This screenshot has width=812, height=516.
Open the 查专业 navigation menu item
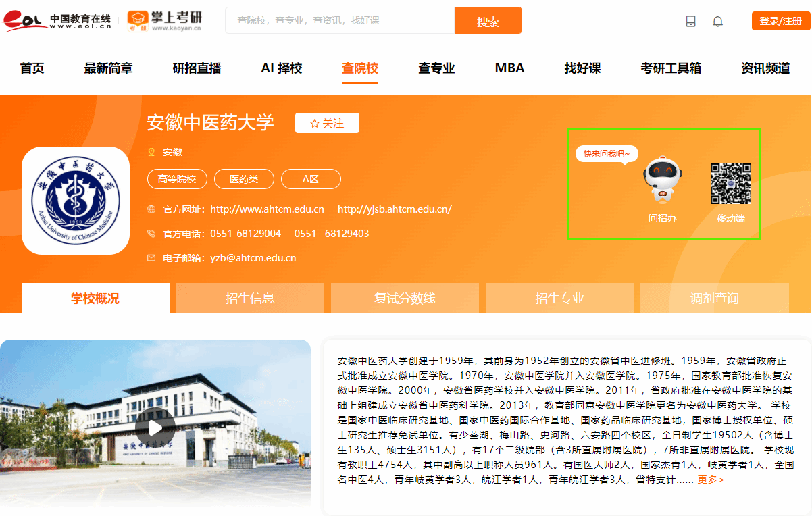[x=436, y=68]
